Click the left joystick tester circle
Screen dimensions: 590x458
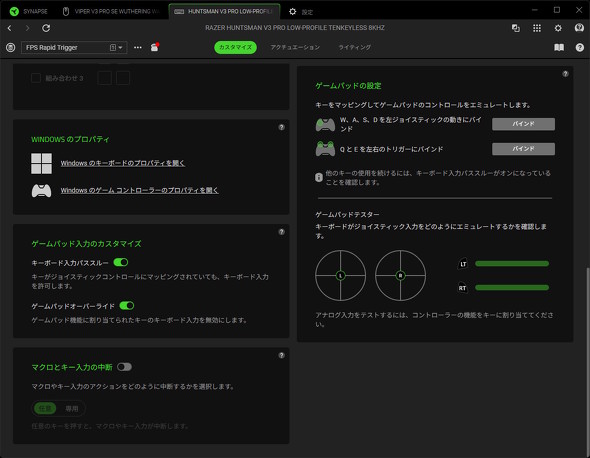[341, 275]
